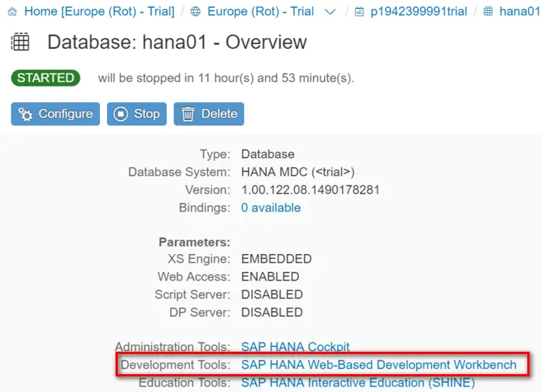Open Home [Europe (Rot) - Trial] breadcrumb link
The height and width of the screenshot is (392, 542).
[99, 12]
